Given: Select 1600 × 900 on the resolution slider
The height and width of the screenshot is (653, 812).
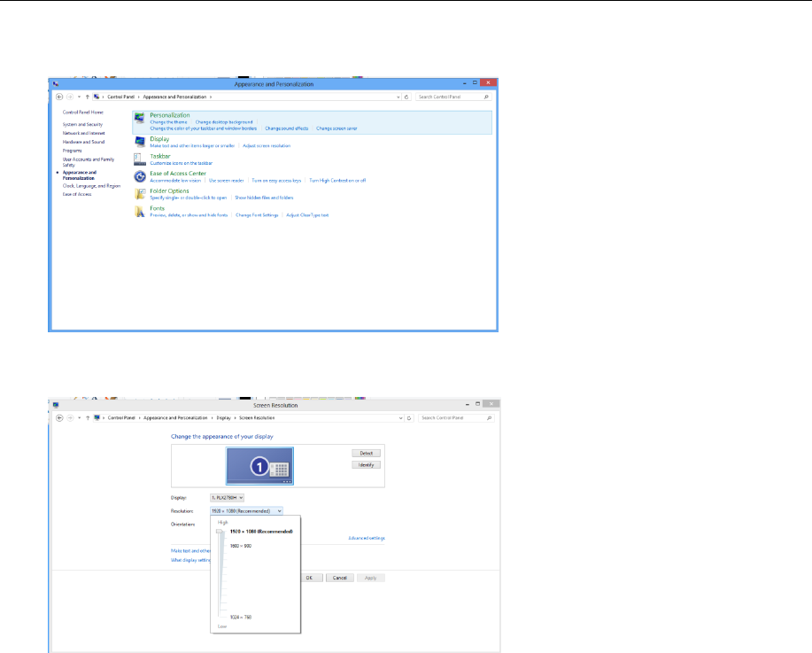Looking at the screenshot, I should (241, 547).
